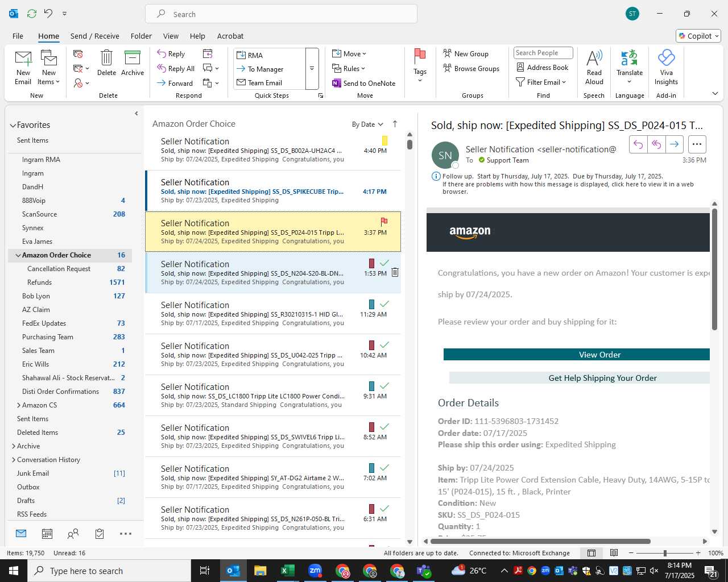Viewport: 728px width, 582px height.
Task: Forward the message using the ribbon
Action: click(175, 83)
